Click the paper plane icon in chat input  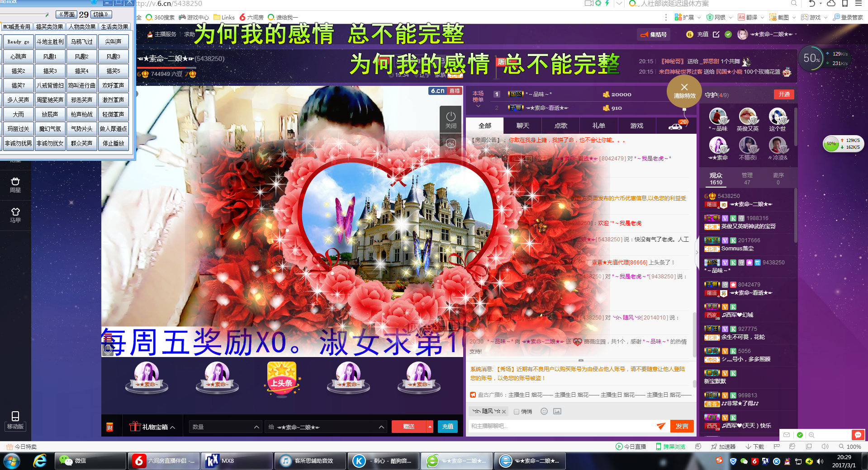[661, 426]
